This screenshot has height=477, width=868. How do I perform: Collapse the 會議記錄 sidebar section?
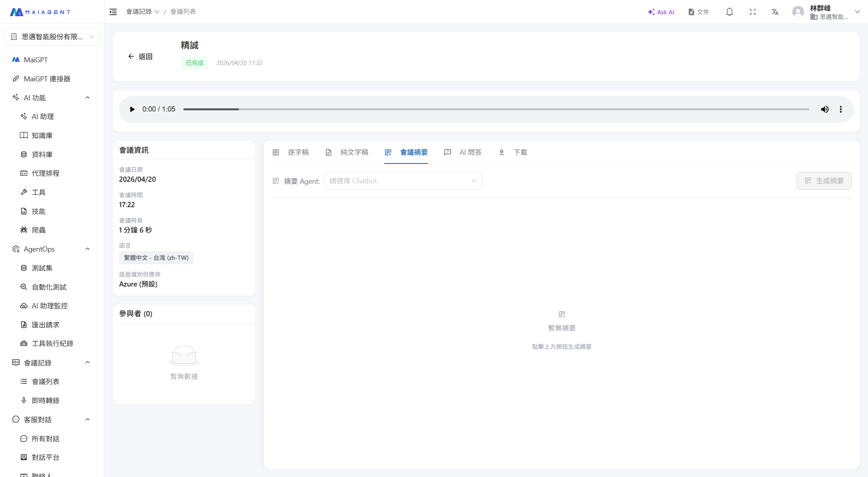[x=88, y=362]
